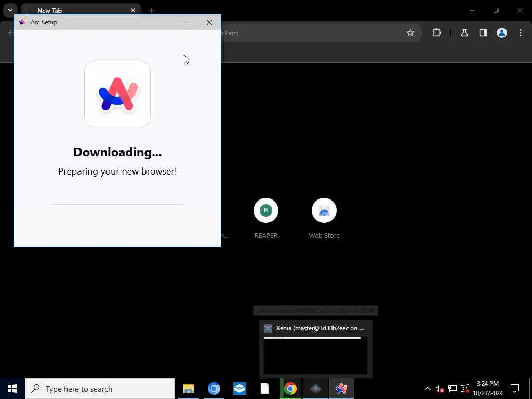
Task: Open the Windows notification center
Action: 515,389
